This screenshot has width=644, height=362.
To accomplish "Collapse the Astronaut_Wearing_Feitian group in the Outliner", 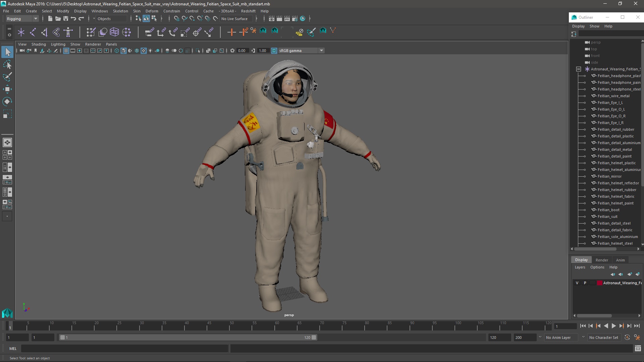I will pyautogui.click(x=579, y=69).
